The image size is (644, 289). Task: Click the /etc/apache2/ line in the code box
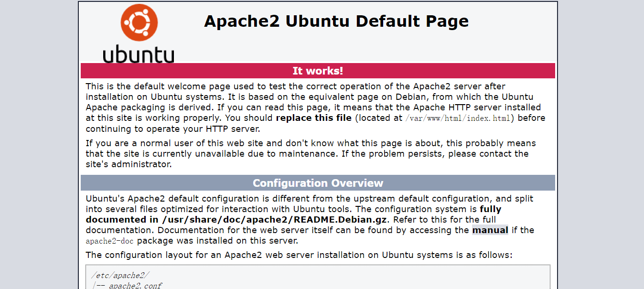click(120, 276)
